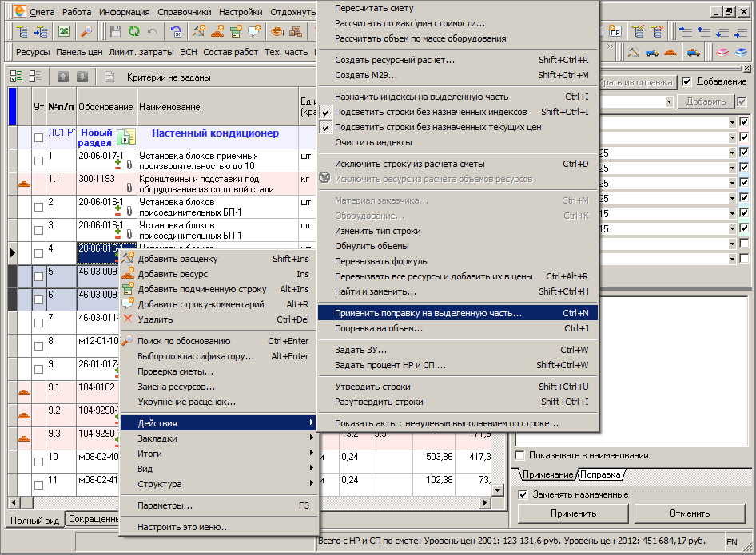This screenshot has height=555, width=756.
Task: Click cell 104-0162 in row 9,1
Action: (97, 392)
